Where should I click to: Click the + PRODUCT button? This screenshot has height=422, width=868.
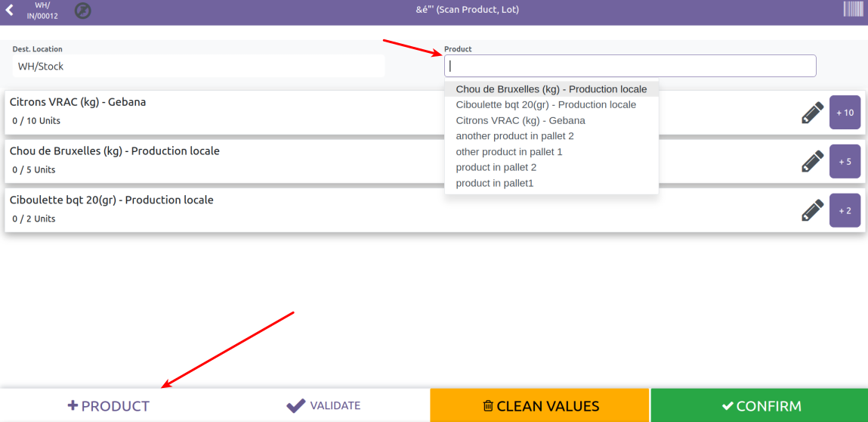[109, 406]
